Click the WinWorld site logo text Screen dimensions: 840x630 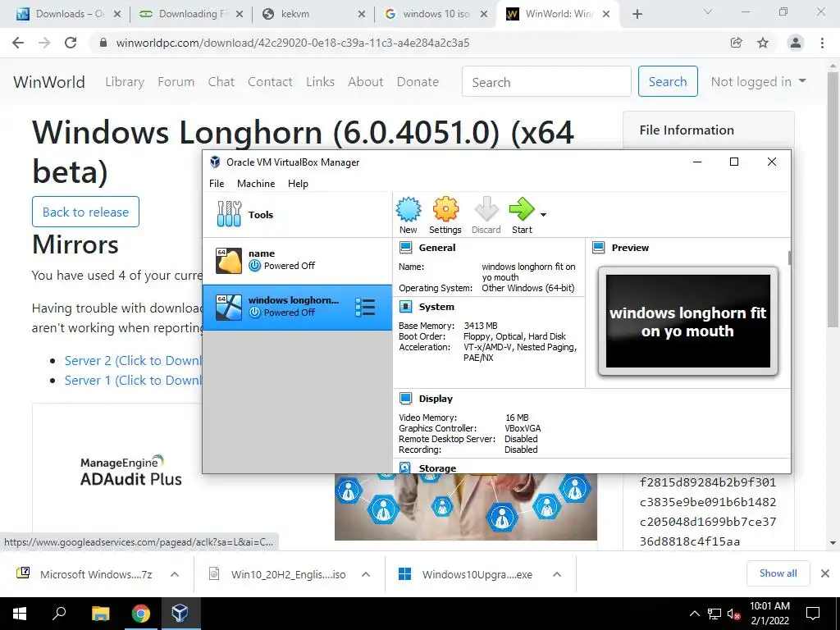point(49,82)
